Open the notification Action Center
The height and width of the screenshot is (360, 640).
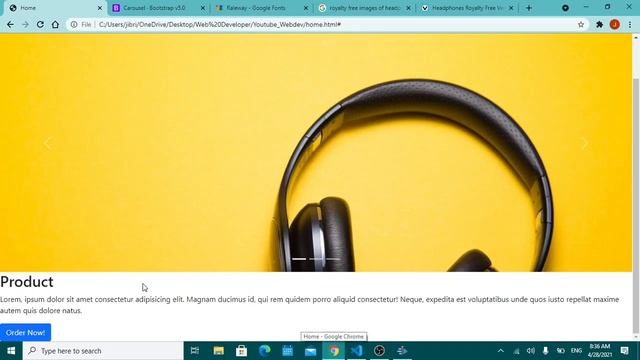click(x=624, y=351)
